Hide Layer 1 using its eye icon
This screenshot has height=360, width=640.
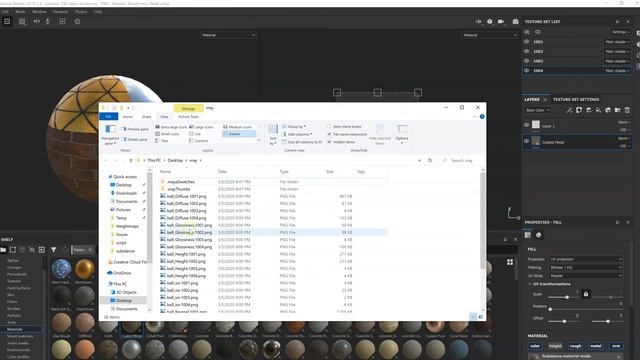pyautogui.click(x=527, y=125)
